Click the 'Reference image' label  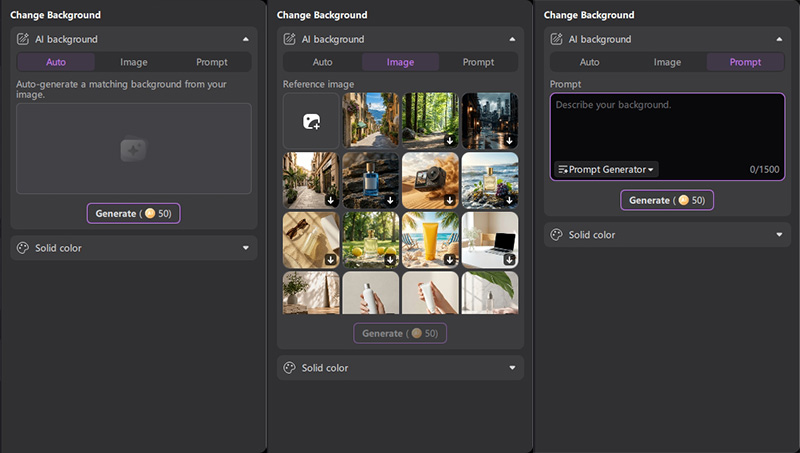318,84
